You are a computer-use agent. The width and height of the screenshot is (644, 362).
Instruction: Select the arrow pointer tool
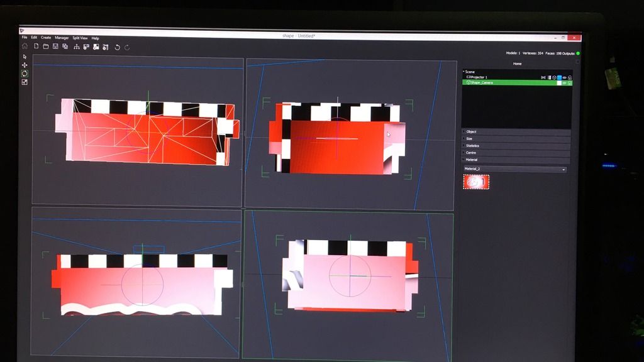point(25,57)
